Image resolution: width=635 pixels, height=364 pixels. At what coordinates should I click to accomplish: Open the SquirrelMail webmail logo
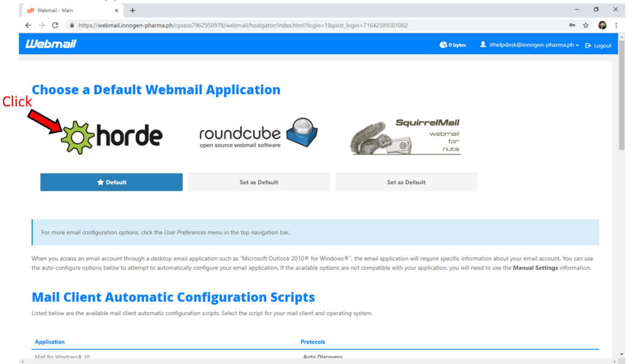pyautogui.click(x=405, y=136)
